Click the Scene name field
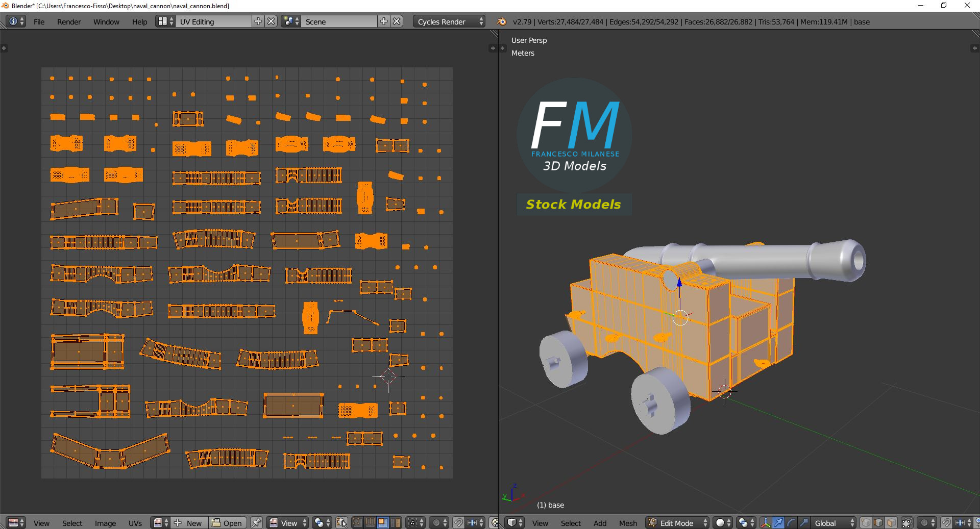980x529 pixels. pyautogui.click(x=339, y=21)
